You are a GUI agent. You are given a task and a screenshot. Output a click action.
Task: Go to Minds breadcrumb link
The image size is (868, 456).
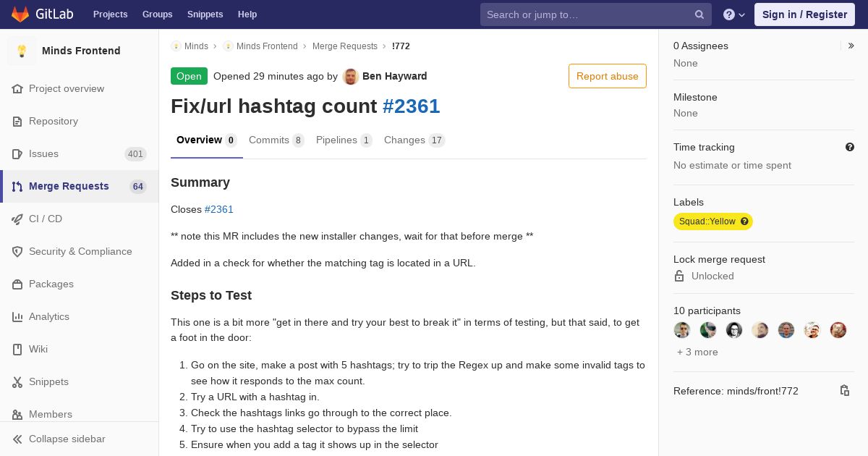[196, 46]
